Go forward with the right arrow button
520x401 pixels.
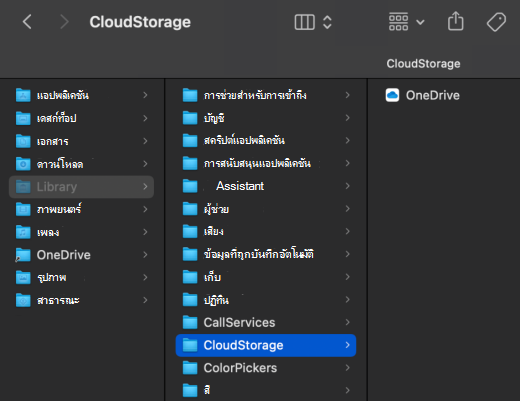[64, 22]
